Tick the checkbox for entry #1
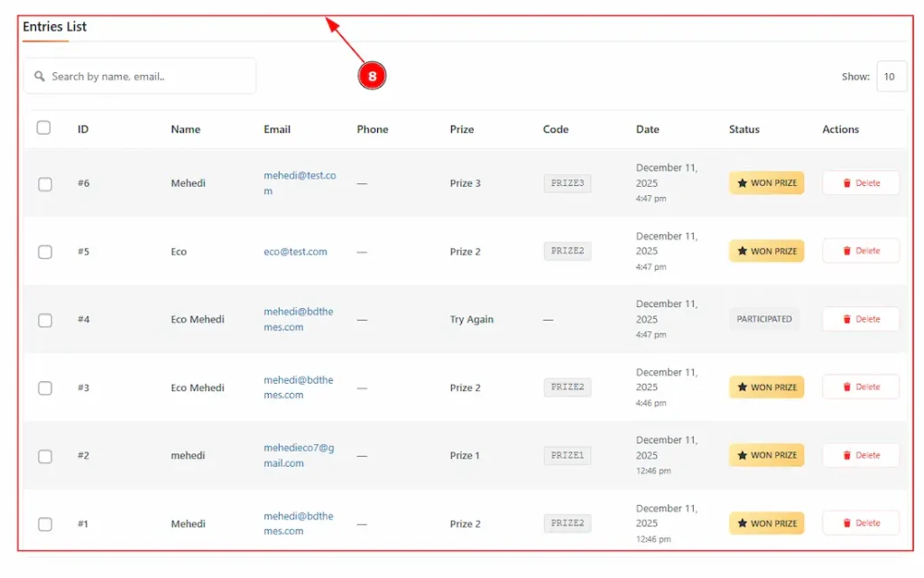This screenshot has height=578, width=924. click(45, 525)
